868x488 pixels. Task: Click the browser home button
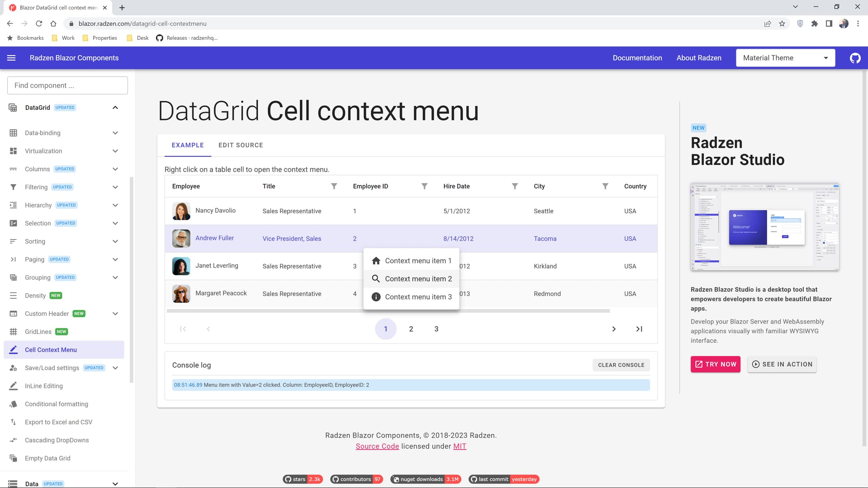point(53,23)
